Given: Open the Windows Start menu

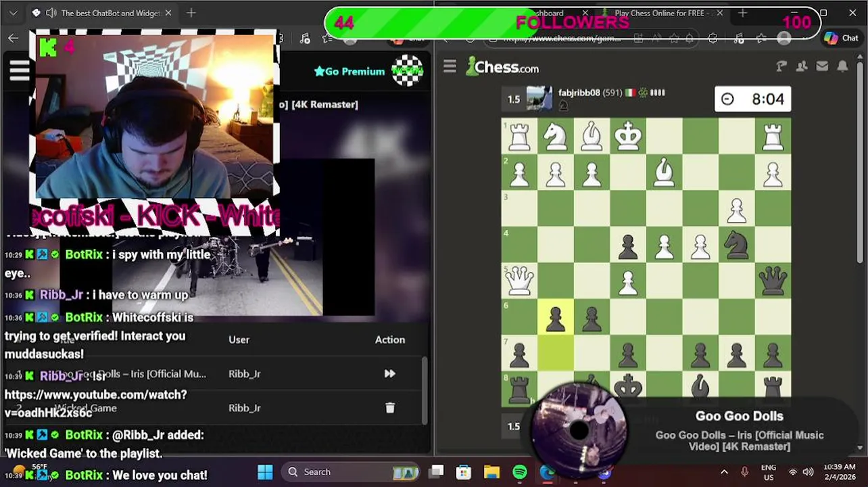Looking at the screenshot, I should (265, 471).
